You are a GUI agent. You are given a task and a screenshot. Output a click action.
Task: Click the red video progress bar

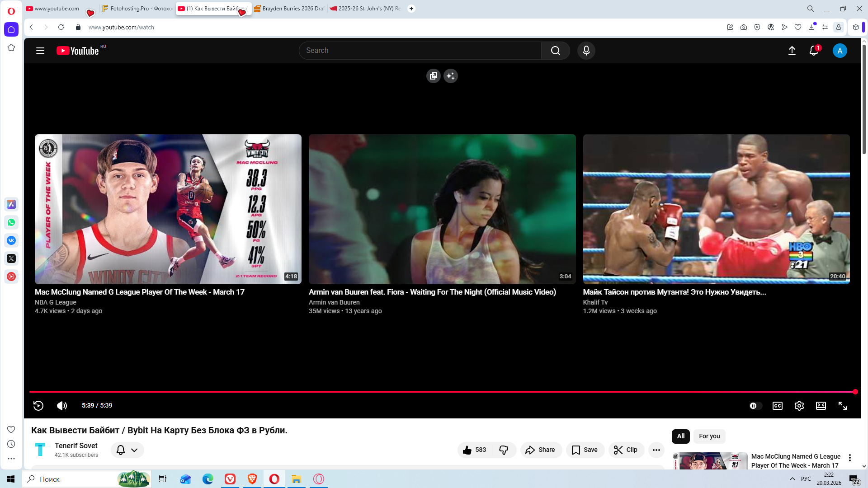[442, 392]
